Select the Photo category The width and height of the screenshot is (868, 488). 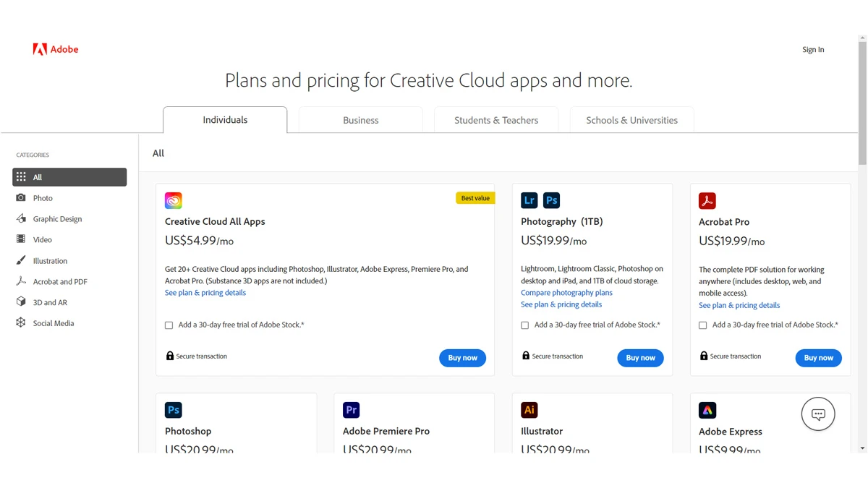[69, 198]
